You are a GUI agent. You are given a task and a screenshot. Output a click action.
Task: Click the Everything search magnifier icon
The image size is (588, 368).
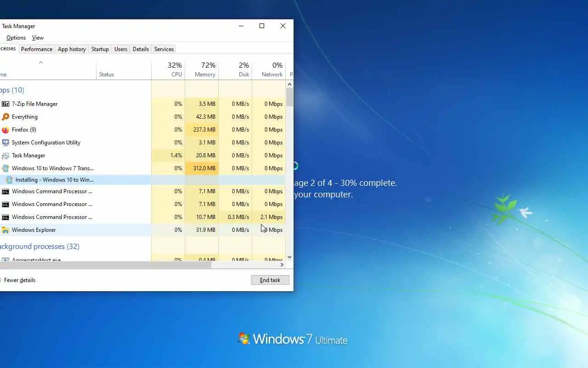point(6,117)
